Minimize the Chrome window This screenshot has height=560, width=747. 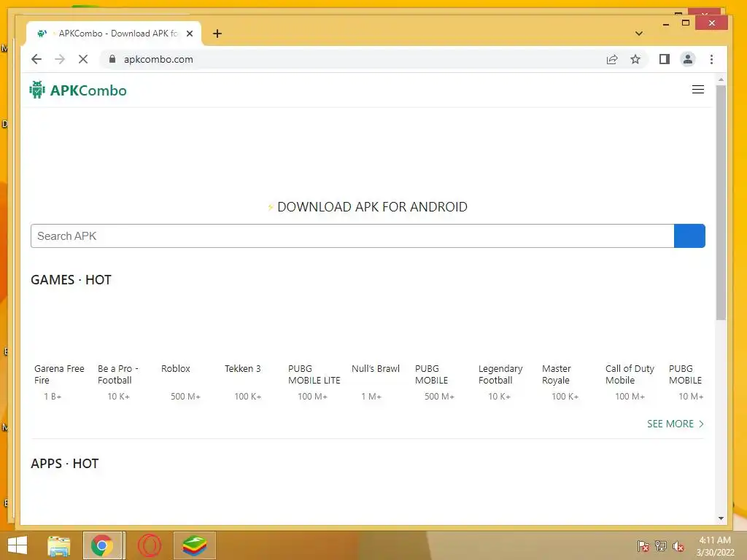[x=665, y=23]
